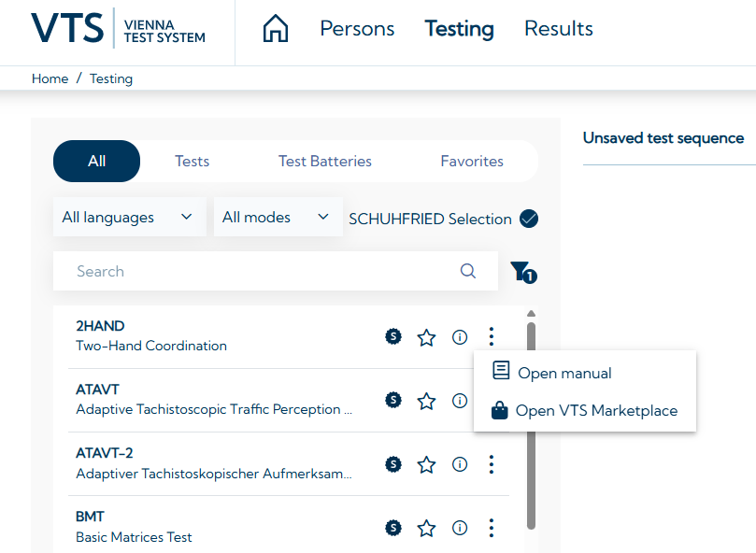This screenshot has width=756, height=553.
Task: Star the BMT test as favorite
Action: (426, 528)
